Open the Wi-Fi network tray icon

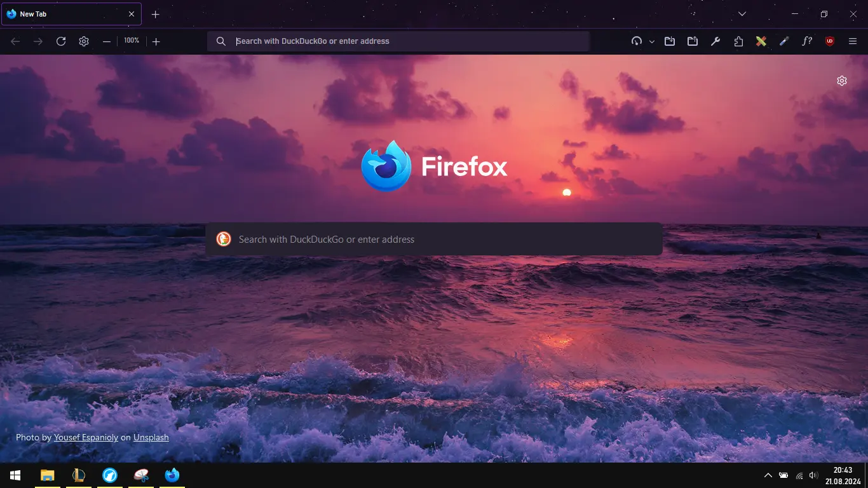click(799, 475)
